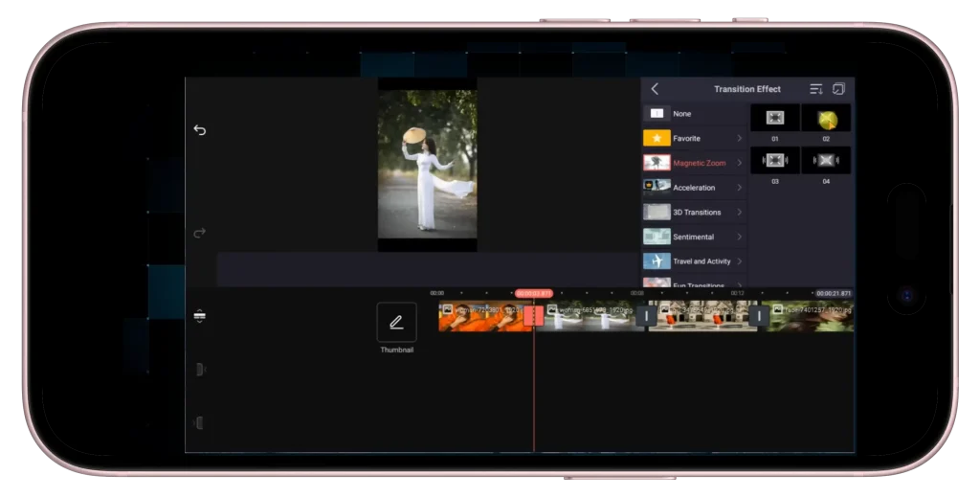Expand Acceleration category chevron
The width and height of the screenshot is (980, 498).
pos(740,187)
